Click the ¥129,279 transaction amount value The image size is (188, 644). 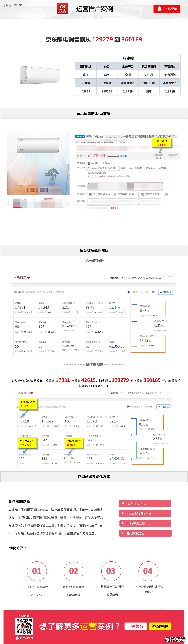point(68,346)
